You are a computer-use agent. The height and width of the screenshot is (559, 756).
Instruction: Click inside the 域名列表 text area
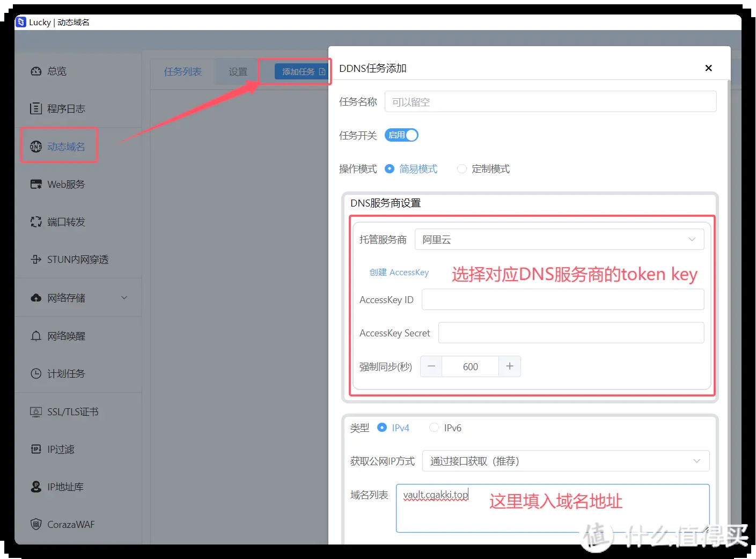tap(553, 509)
